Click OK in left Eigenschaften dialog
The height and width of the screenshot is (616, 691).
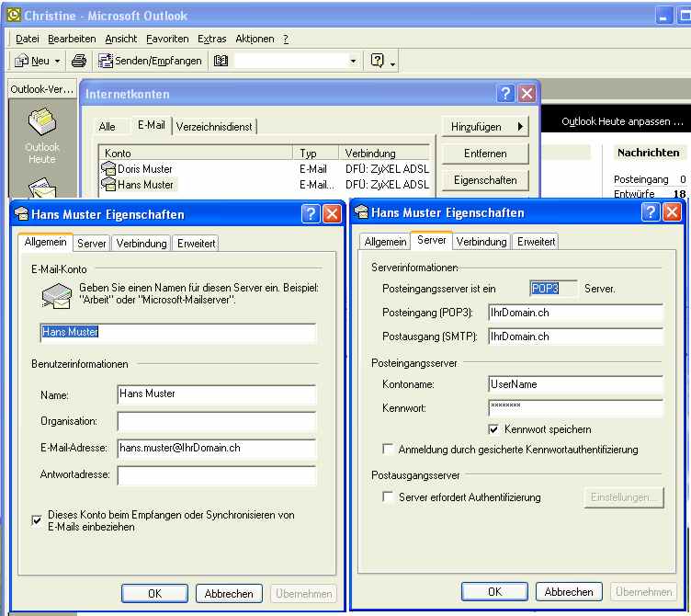[154, 594]
